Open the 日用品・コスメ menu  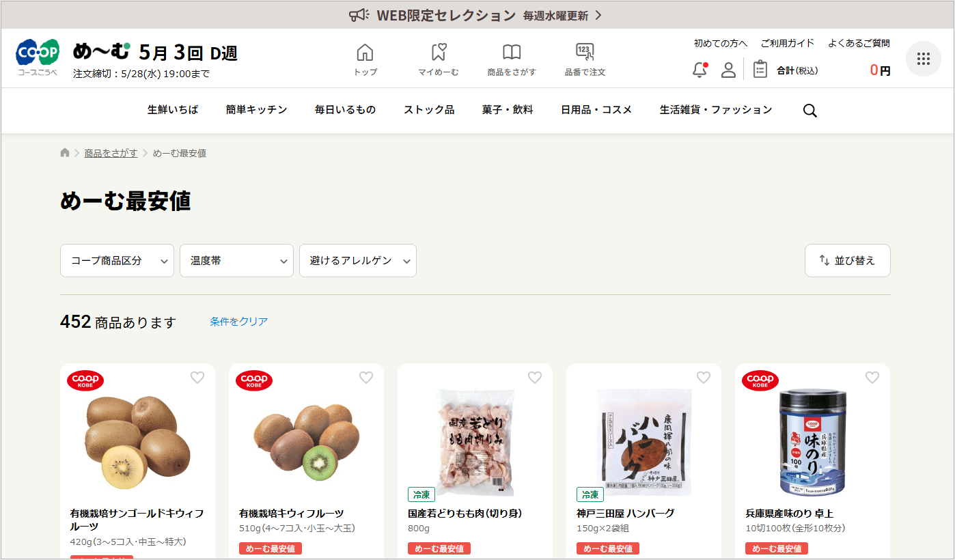click(x=596, y=110)
